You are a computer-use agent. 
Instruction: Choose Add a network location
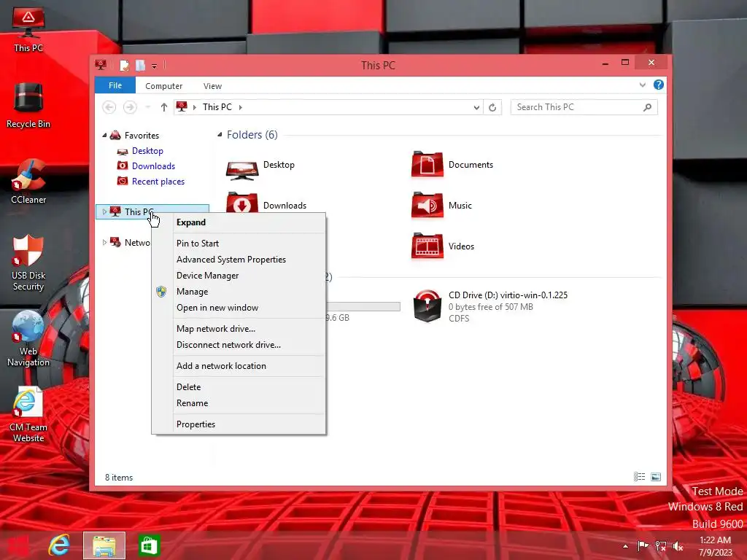pyautogui.click(x=239, y=366)
